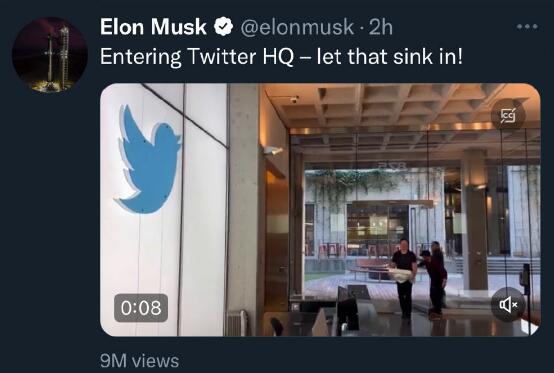The height and width of the screenshot is (373, 554).
Task: Open Elon Musk's rocket profile avatar
Action: [x=49, y=54]
